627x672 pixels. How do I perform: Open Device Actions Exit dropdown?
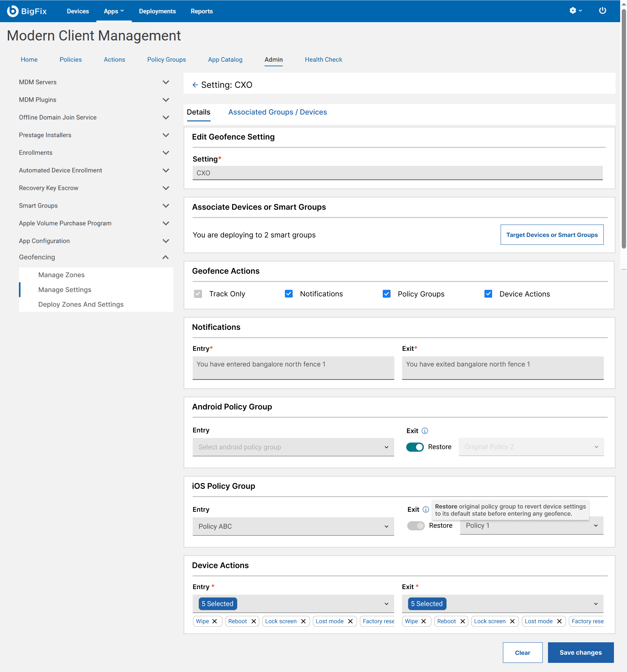pos(502,603)
